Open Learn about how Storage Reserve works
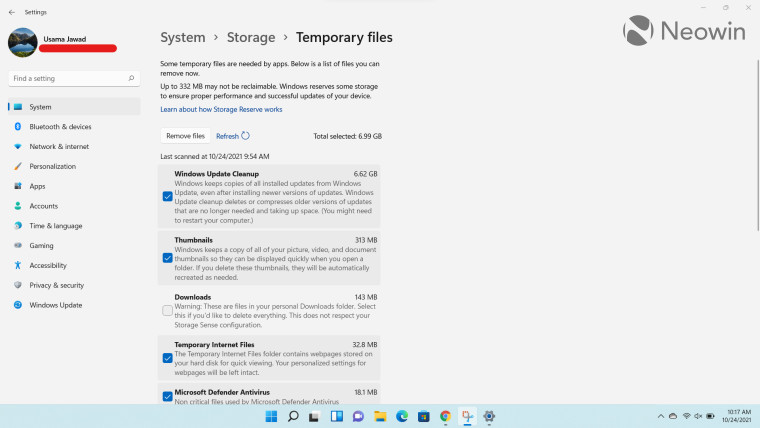Image resolution: width=760 pixels, height=428 pixels. [221, 110]
